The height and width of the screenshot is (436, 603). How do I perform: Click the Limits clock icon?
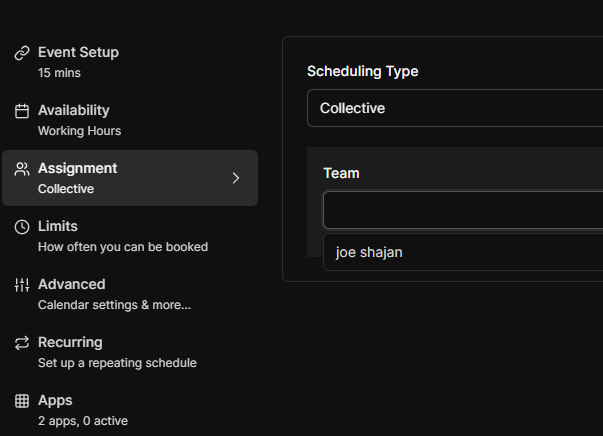(x=22, y=227)
